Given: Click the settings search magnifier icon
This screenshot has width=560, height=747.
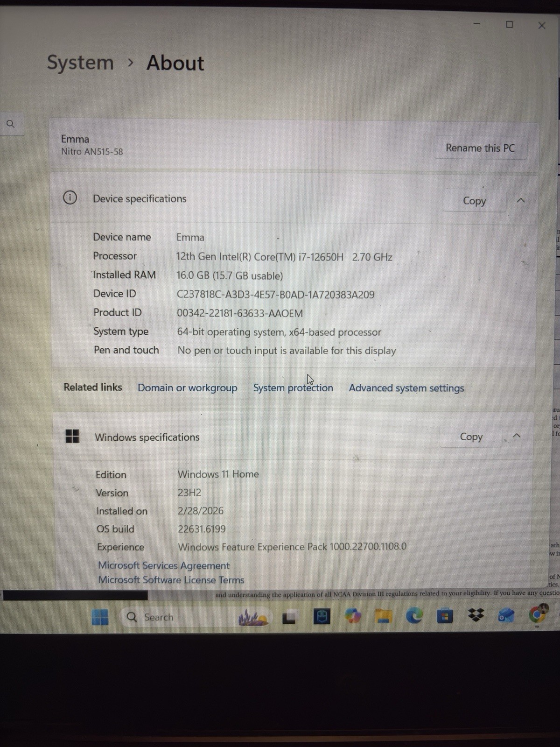Looking at the screenshot, I should point(10,124).
